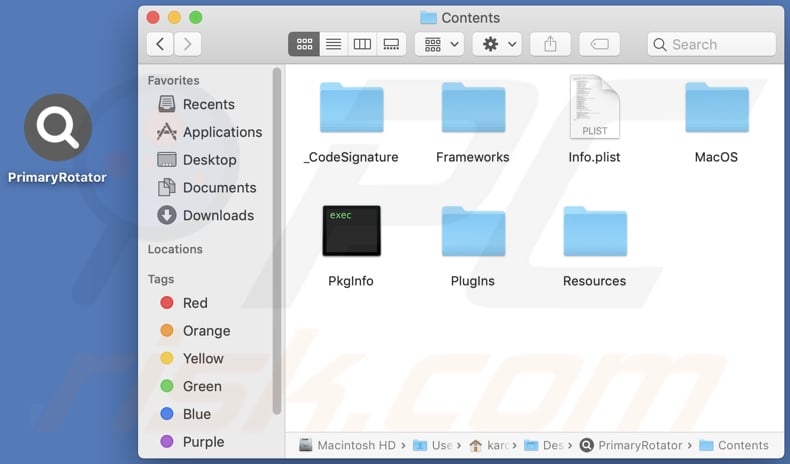Click the Desktop folder in the path bar
Image resolution: width=790 pixels, height=464 pixels.
coord(544,445)
